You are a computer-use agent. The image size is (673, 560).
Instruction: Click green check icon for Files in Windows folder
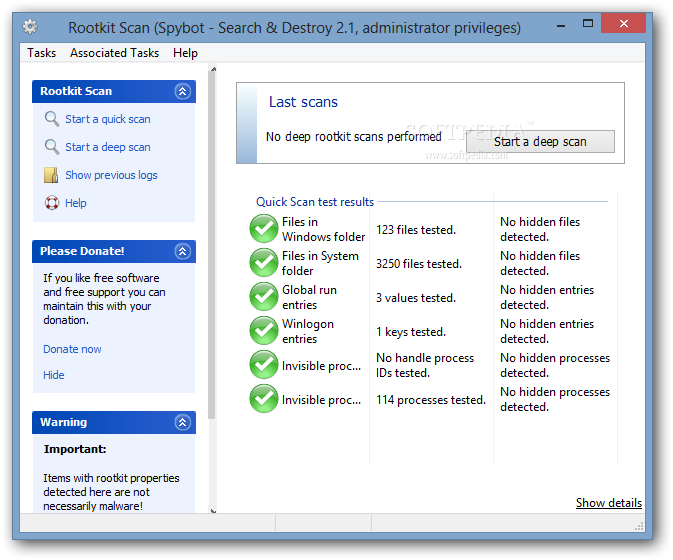tap(264, 228)
